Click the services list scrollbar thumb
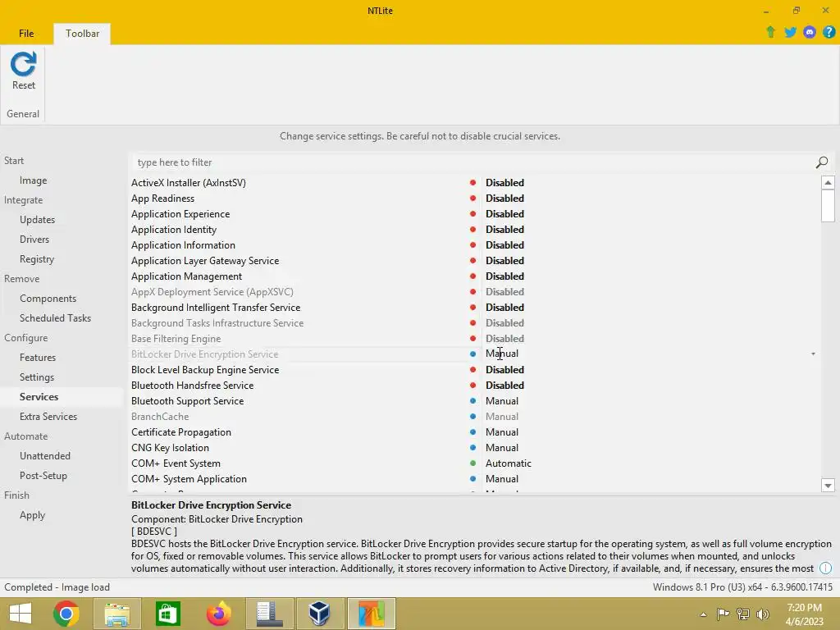The image size is (840, 630). 828,205
